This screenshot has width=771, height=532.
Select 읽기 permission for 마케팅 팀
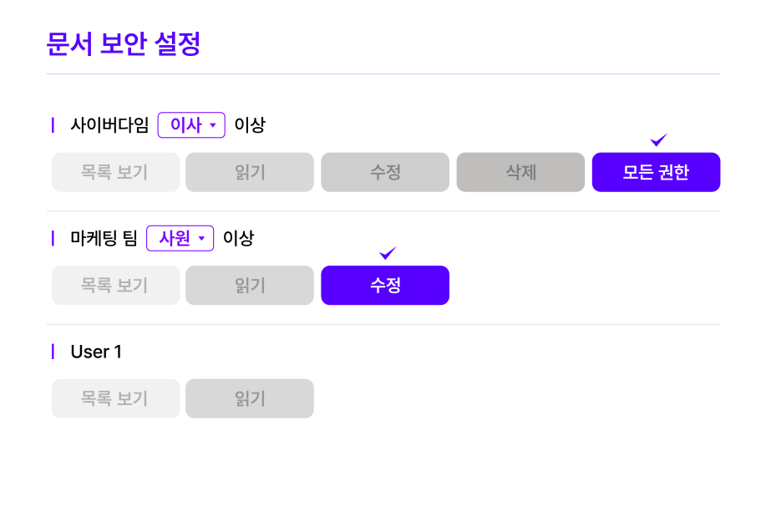pyautogui.click(x=250, y=286)
